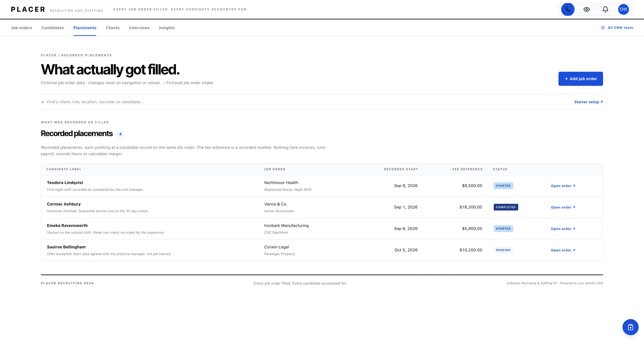Click the Status column header
This screenshot has height=362, width=644.
[500, 169]
